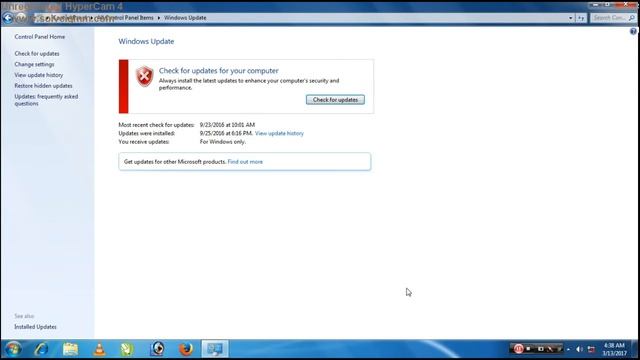Viewport: 640px width, 360px height.
Task: Select the active Control Panel taskbar button
Action: tap(215, 349)
